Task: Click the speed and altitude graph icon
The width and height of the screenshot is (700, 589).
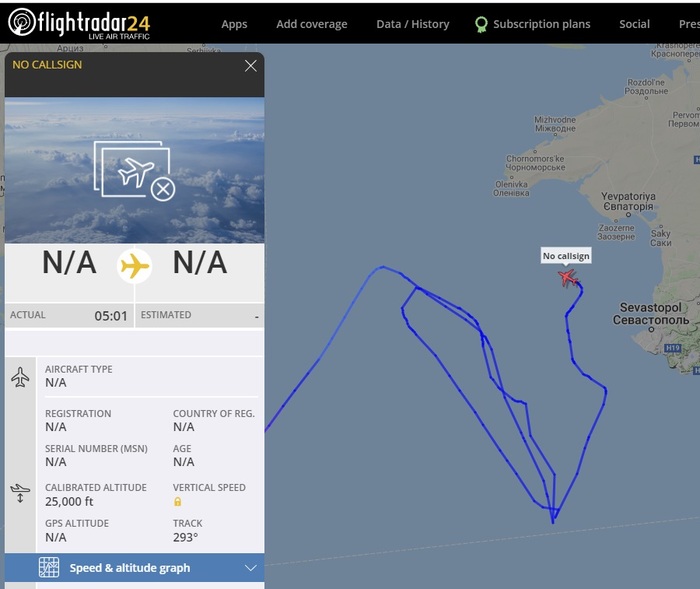Action: (49, 568)
